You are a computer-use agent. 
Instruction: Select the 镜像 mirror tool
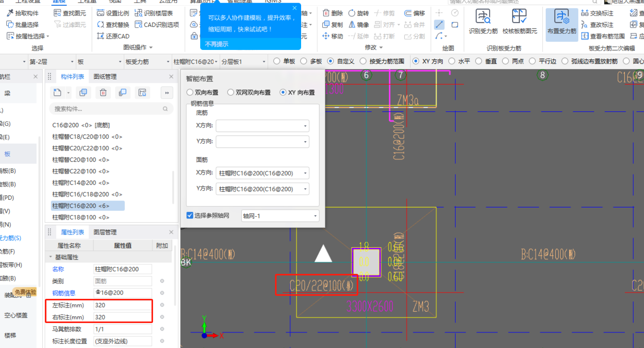(x=359, y=25)
